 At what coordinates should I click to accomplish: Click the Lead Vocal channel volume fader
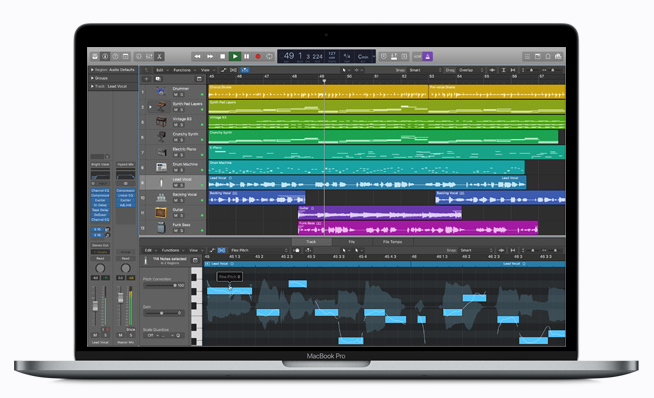(95, 306)
